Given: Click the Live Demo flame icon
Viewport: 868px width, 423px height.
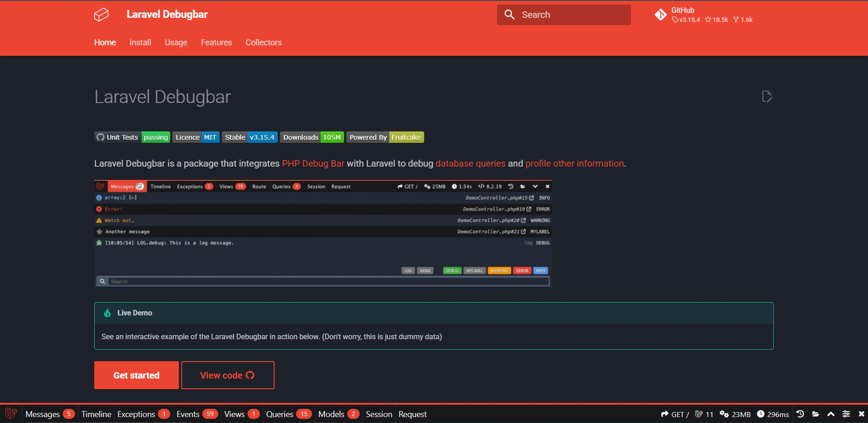Looking at the screenshot, I should coord(107,313).
